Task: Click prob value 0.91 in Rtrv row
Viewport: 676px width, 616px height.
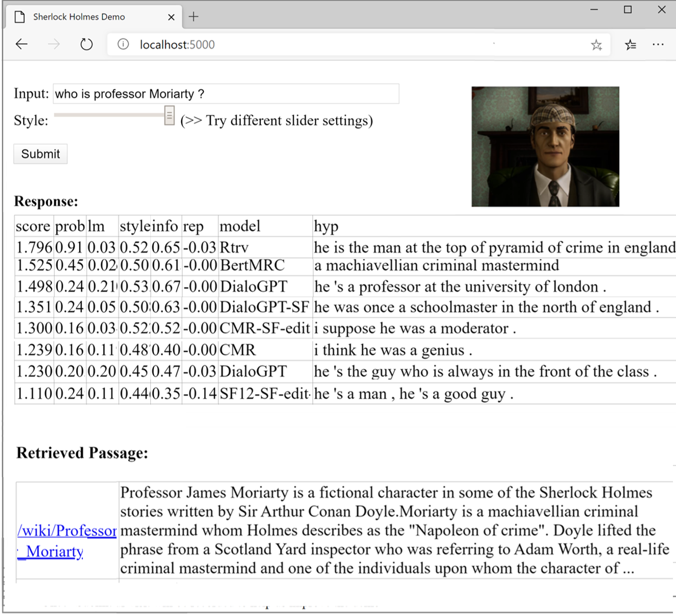Action: click(69, 248)
